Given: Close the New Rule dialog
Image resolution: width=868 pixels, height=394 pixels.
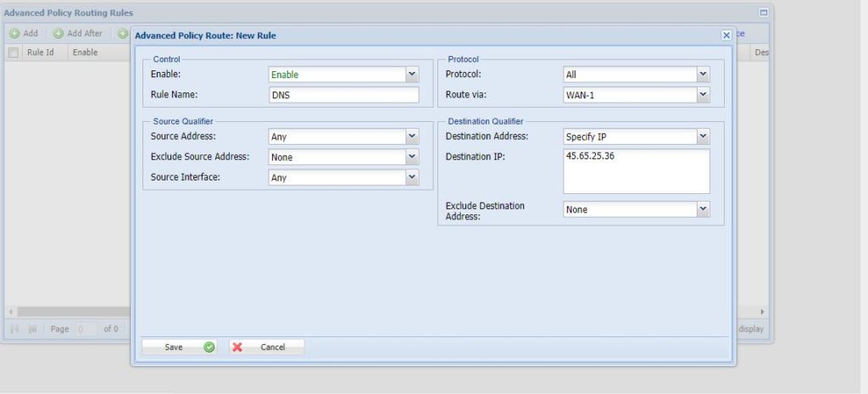Looking at the screenshot, I should [x=726, y=36].
